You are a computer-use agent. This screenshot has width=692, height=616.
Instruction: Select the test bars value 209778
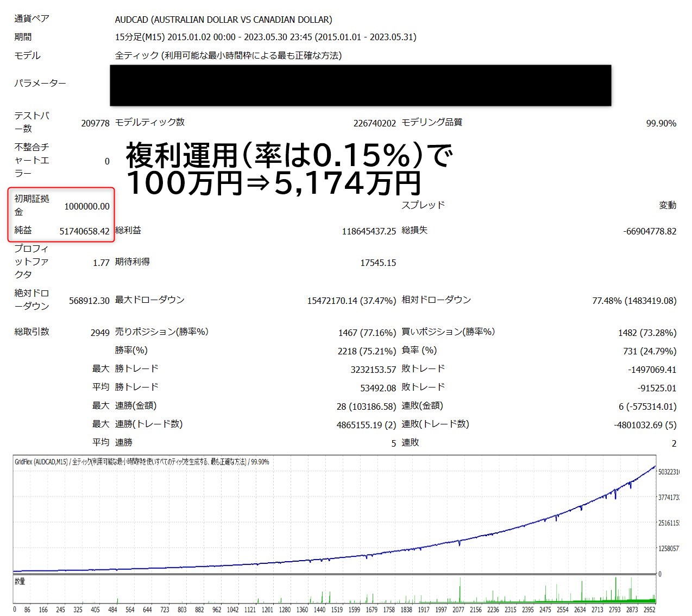(x=95, y=123)
